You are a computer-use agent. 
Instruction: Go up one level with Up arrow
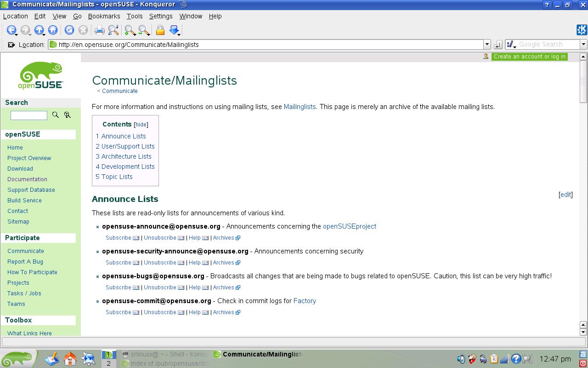tap(39, 30)
